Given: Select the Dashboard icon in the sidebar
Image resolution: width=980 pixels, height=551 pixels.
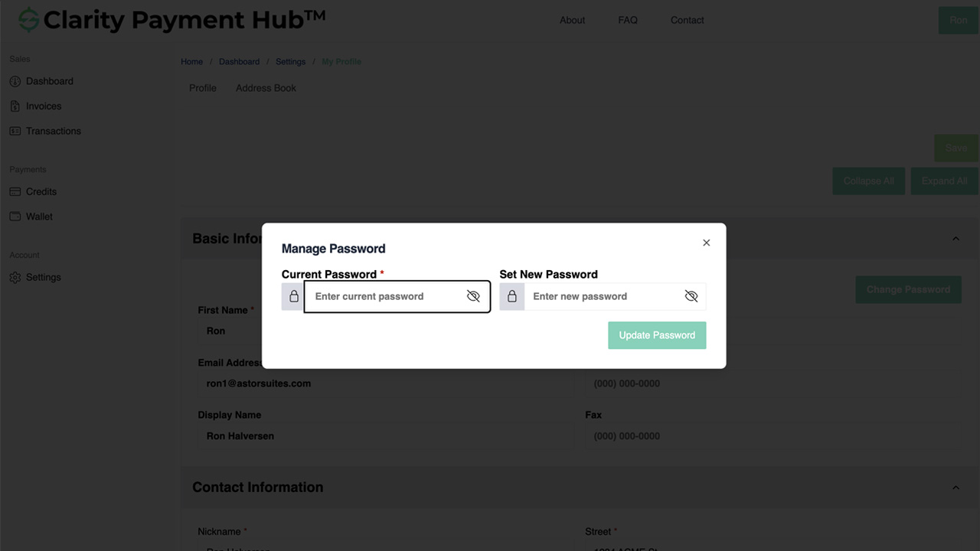Looking at the screenshot, I should click(x=14, y=81).
